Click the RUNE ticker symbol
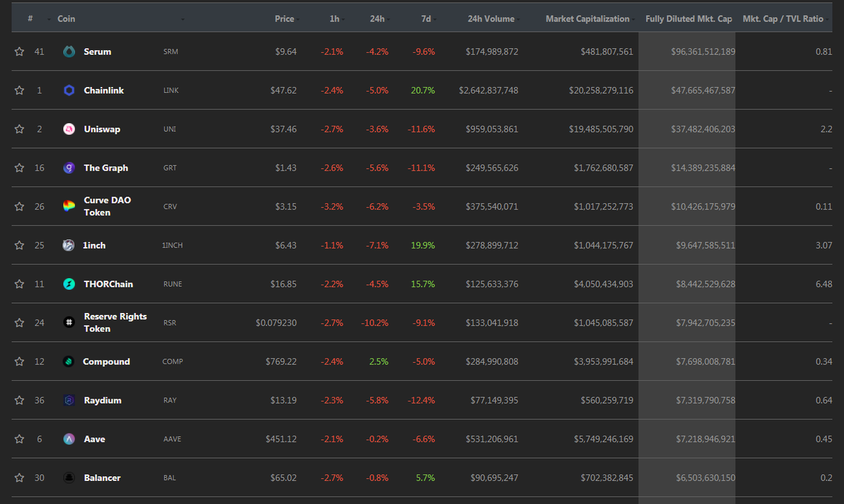 (x=173, y=284)
